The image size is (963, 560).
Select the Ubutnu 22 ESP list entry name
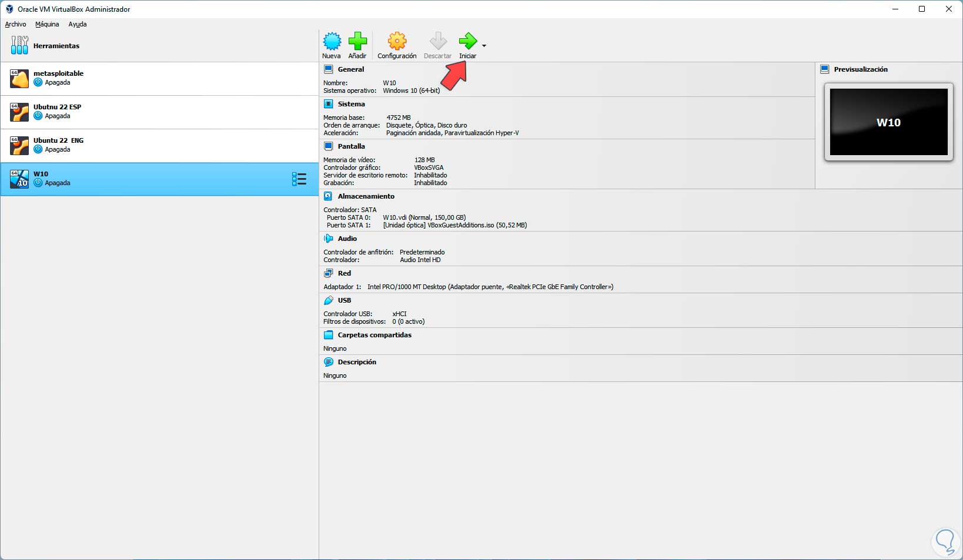coord(57,107)
